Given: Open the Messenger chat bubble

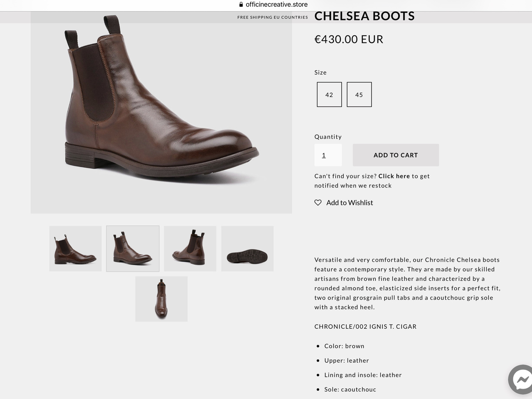Looking at the screenshot, I should pyautogui.click(x=521, y=379).
